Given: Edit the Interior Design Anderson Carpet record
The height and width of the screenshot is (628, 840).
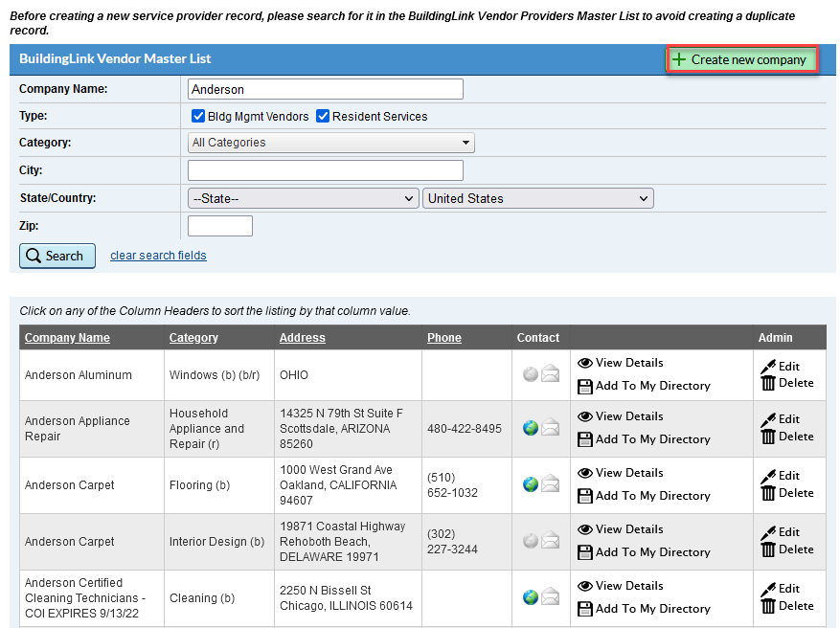Looking at the screenshot, I should [x=780, y=532].
